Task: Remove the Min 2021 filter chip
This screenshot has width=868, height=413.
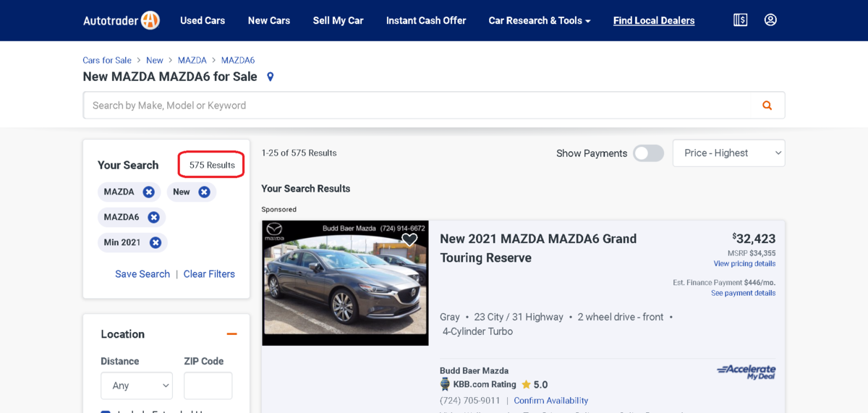Action: 155,242
